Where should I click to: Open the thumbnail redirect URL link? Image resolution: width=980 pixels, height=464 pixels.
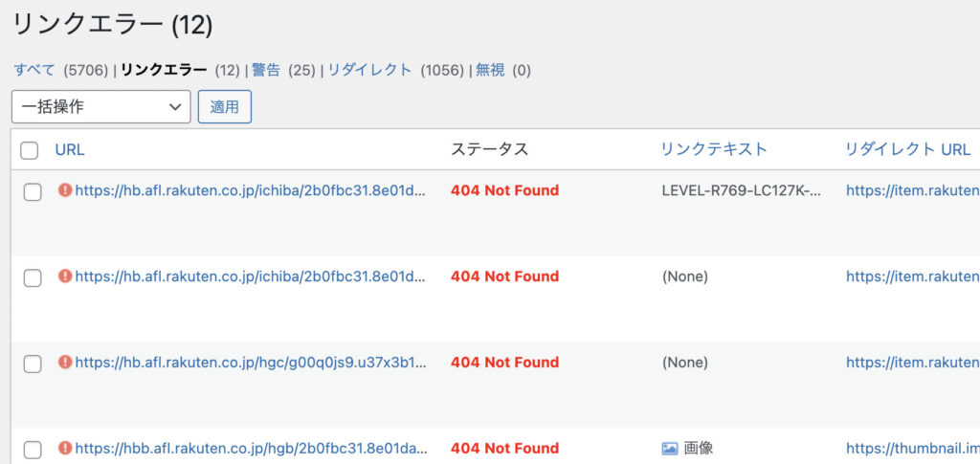point(912,449)
